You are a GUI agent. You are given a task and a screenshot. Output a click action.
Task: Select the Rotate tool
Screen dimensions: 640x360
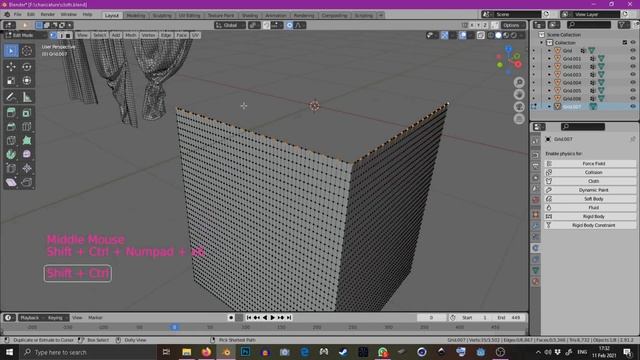pyautogui.click(x=27, y=67)
